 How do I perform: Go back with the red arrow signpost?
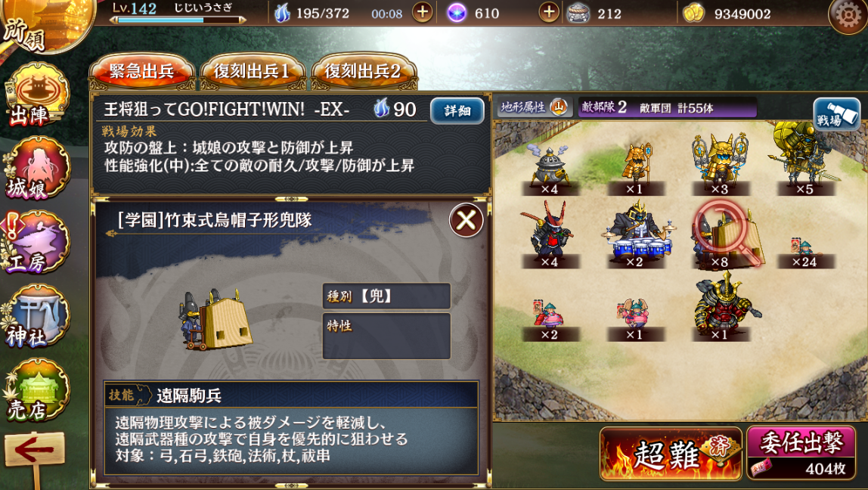pyautogui.click(x=34, y=451)
